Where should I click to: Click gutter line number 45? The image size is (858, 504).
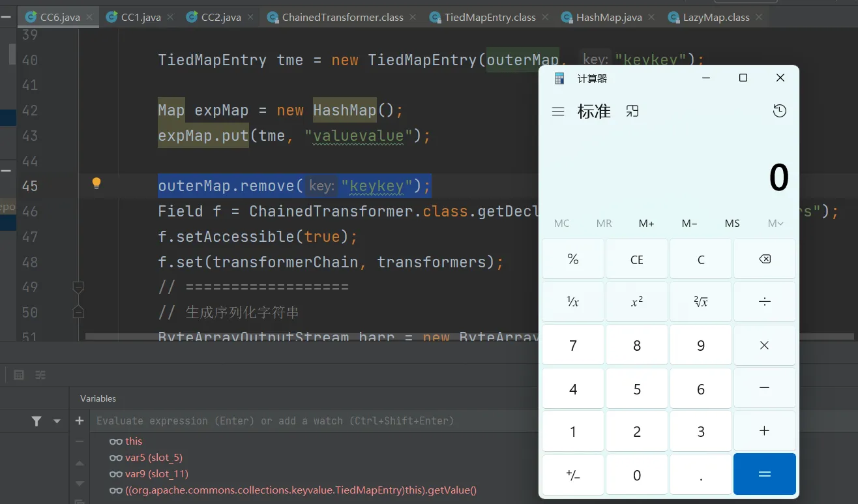coord(30,186)
